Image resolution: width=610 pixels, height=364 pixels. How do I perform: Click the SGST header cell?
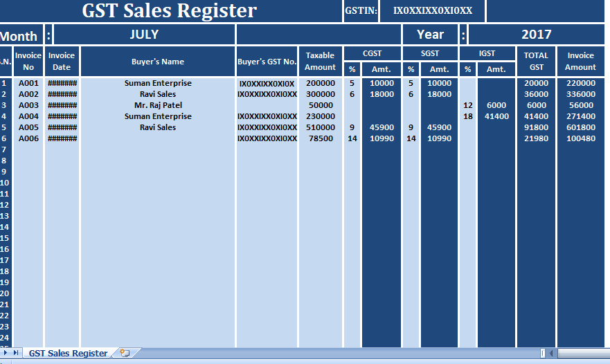pyautogui.click(x=430, y=54)
